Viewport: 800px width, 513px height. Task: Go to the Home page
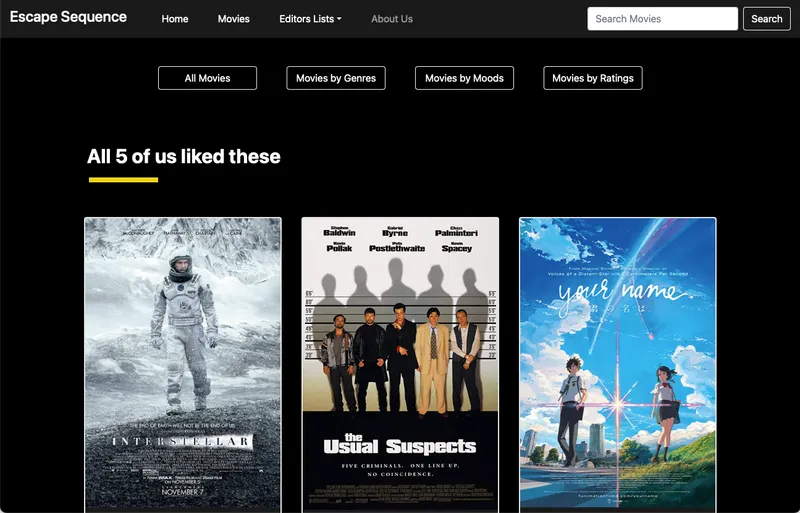point(175,19)
